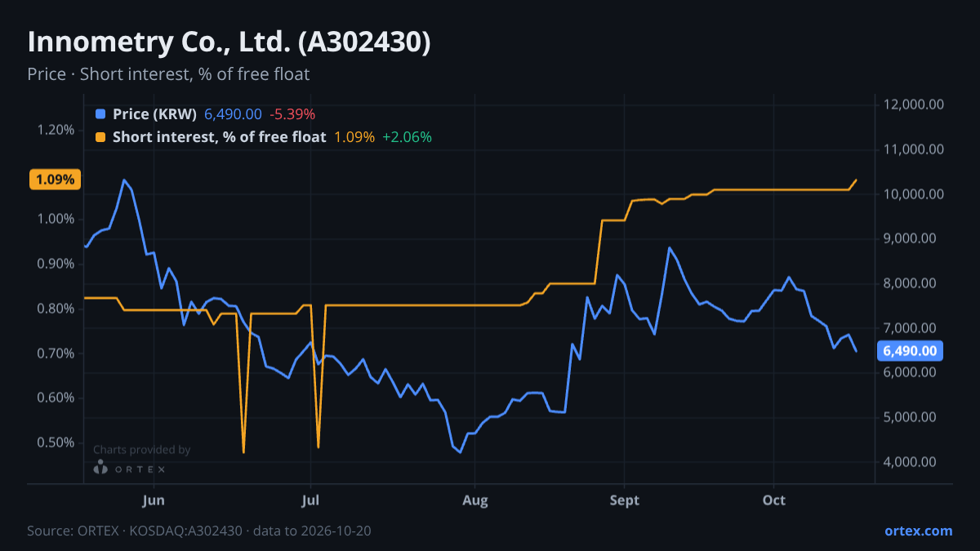Image resolution: width=980 pixels, height=551 pixels.
Task: Click the orange Short interest legend swatch
Action: [100, 137]
